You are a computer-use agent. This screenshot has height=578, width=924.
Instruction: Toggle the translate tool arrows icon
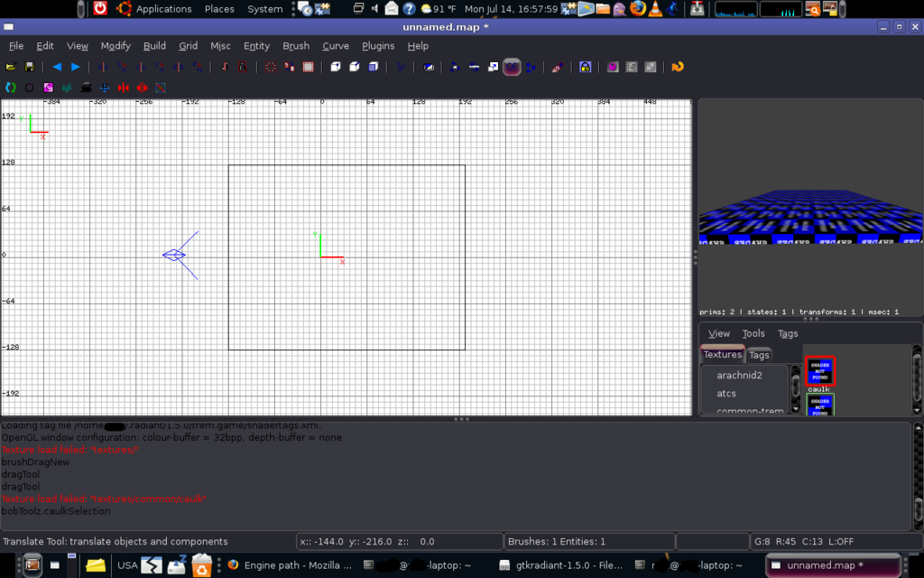point(455,67)
